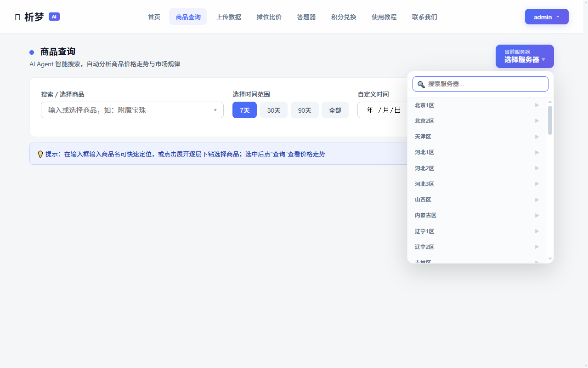This screenshot has width=588, height=368.
Task: Select the 7天 time range
Action: (x=244, y=110)
